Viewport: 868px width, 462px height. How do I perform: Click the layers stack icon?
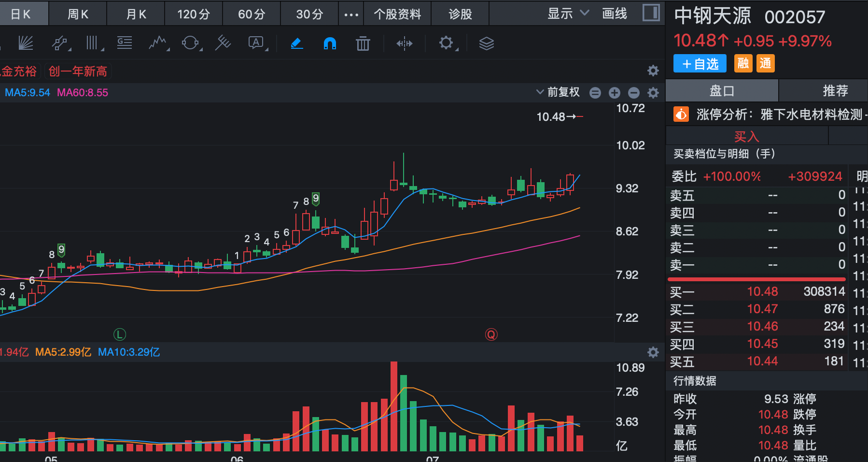pos(486,44)
